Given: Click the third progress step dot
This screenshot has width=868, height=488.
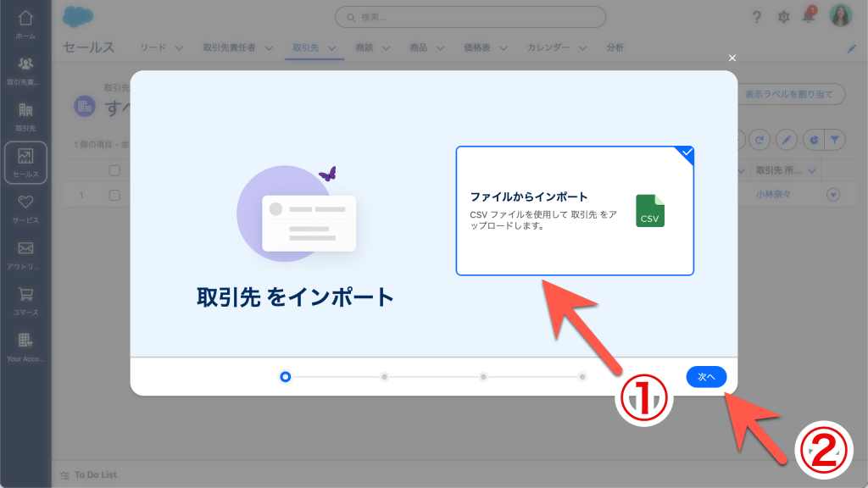Looking at the screenshot, I should (483, 377).
